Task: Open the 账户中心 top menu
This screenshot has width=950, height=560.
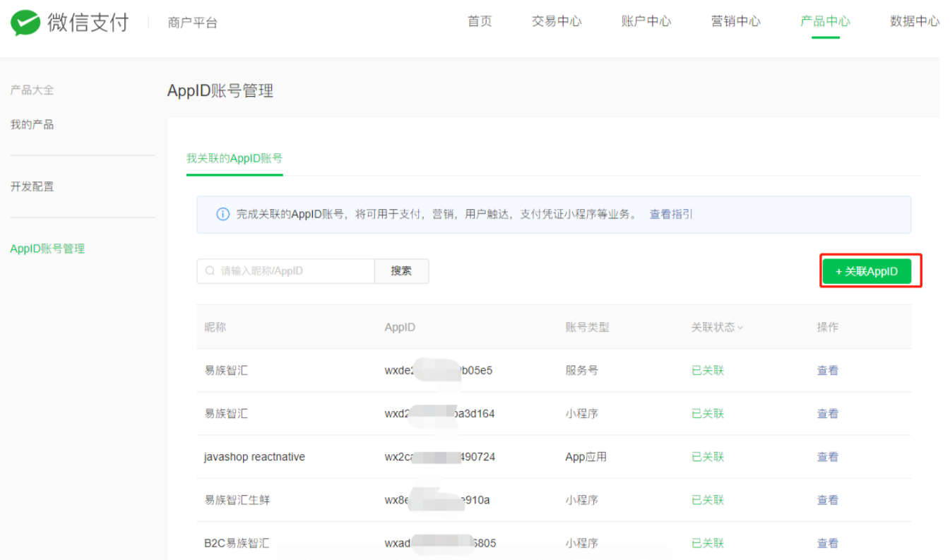Action: 646,21
